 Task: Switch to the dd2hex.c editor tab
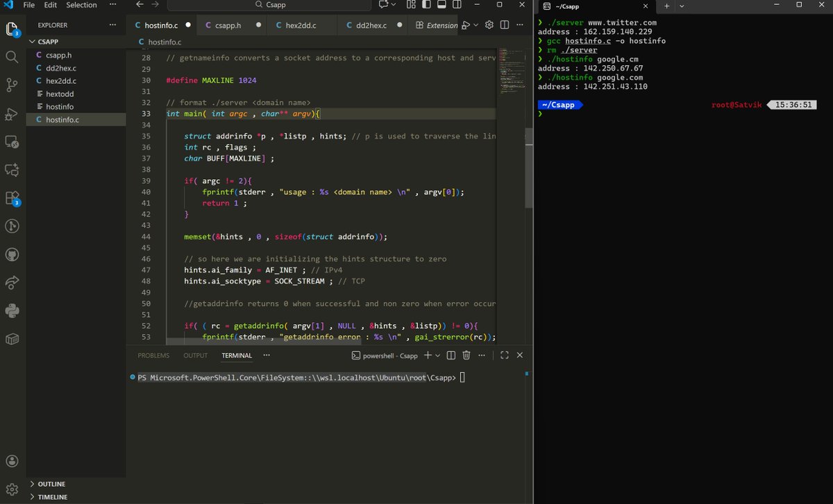click(371, 25)
